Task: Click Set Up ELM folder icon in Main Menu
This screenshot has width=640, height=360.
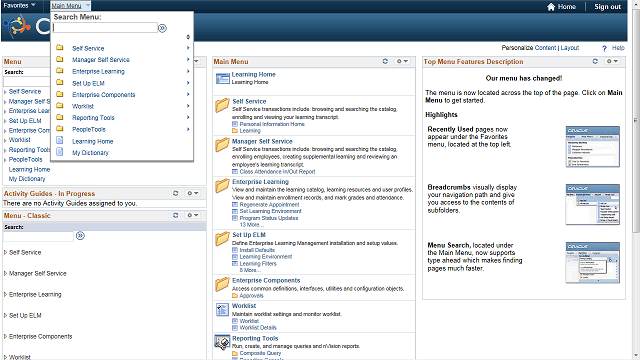Action: tap(222, 238)
